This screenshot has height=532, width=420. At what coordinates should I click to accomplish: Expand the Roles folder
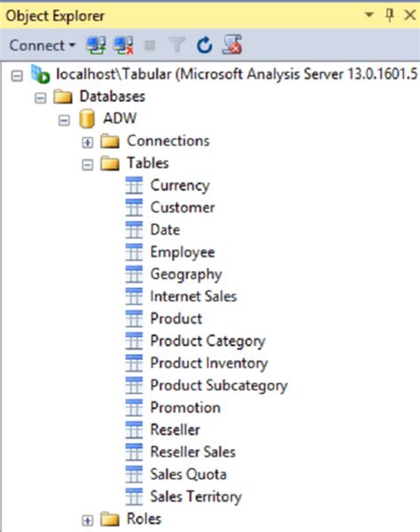click(x=88, y=520)
